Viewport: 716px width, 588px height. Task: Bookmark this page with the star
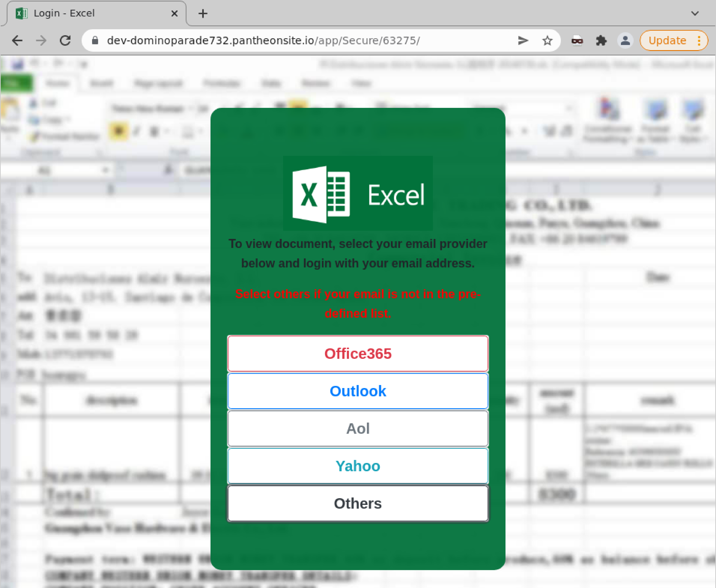tap(547, 41)
